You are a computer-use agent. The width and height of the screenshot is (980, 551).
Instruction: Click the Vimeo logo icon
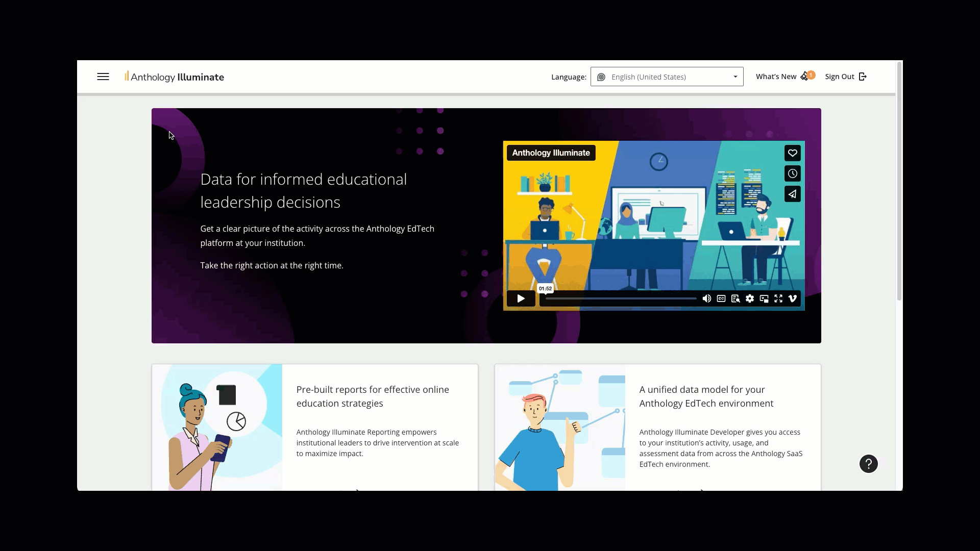point(792,298)
